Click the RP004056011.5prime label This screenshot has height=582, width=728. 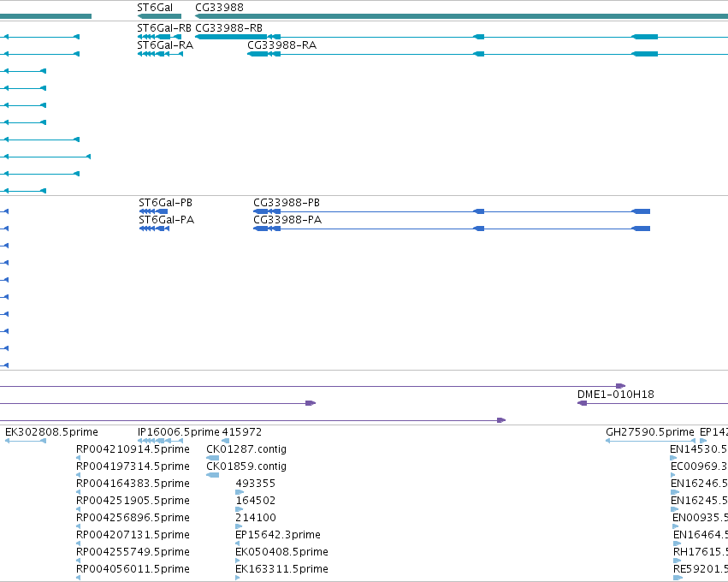[x=133, y=569]
